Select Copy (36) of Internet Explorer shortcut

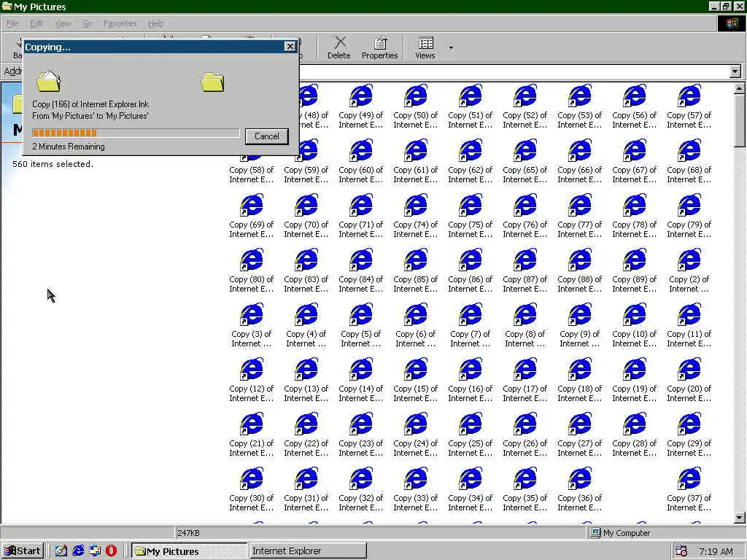click(x=580, y=490)
